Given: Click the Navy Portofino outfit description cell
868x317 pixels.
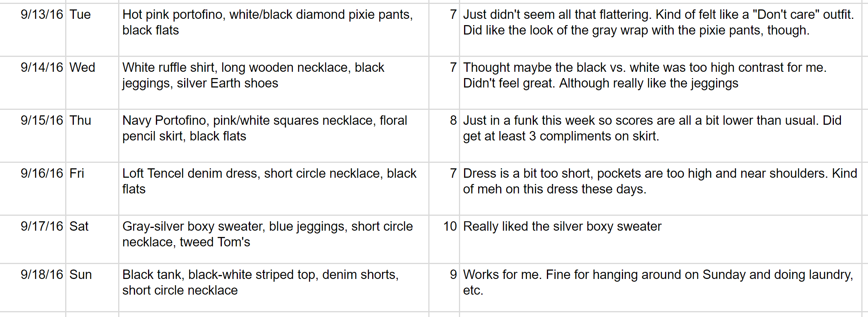Looking at the screenshot, I should click(x=274, y=136).
